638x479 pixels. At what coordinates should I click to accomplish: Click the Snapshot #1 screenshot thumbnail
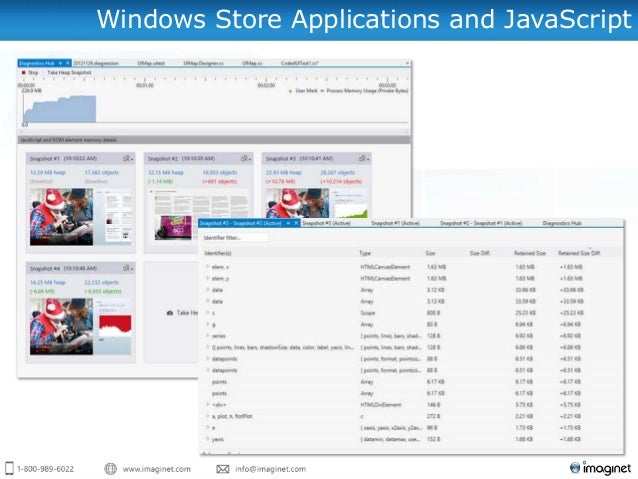click(x=81, y=217)
